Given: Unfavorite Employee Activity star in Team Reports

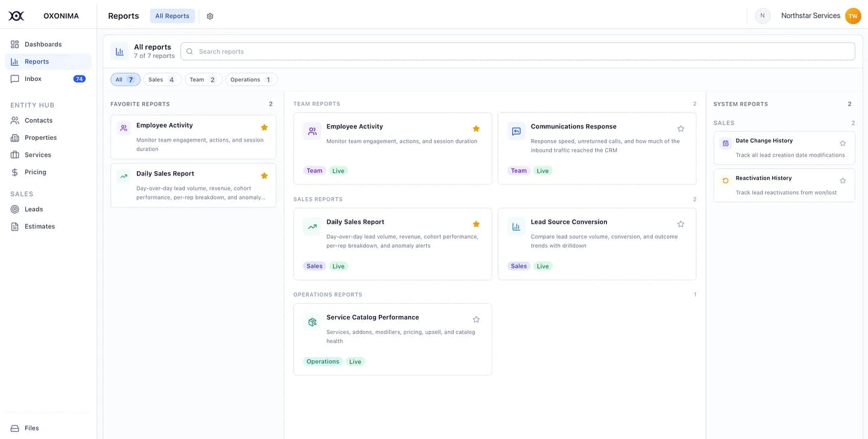Looking at the screenshot, I should pyautogui.click(x=476, y=128).
